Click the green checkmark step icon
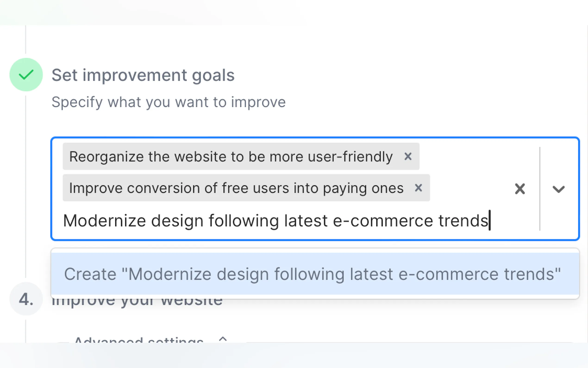The image size is (588, 368). (26, 74)
